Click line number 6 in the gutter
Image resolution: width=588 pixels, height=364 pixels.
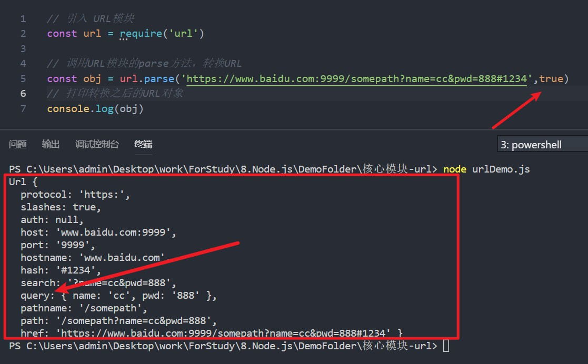pyautogui.click(x=23, y=93)
